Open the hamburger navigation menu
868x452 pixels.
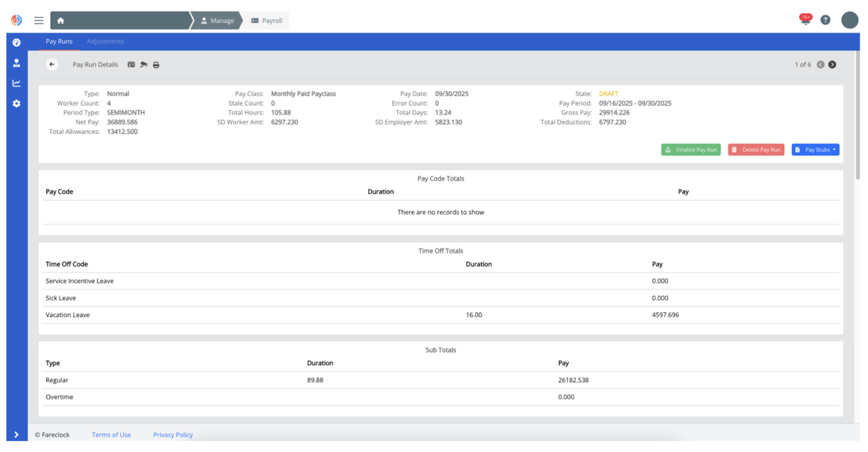pyautogui.click(x=39, y=20)
